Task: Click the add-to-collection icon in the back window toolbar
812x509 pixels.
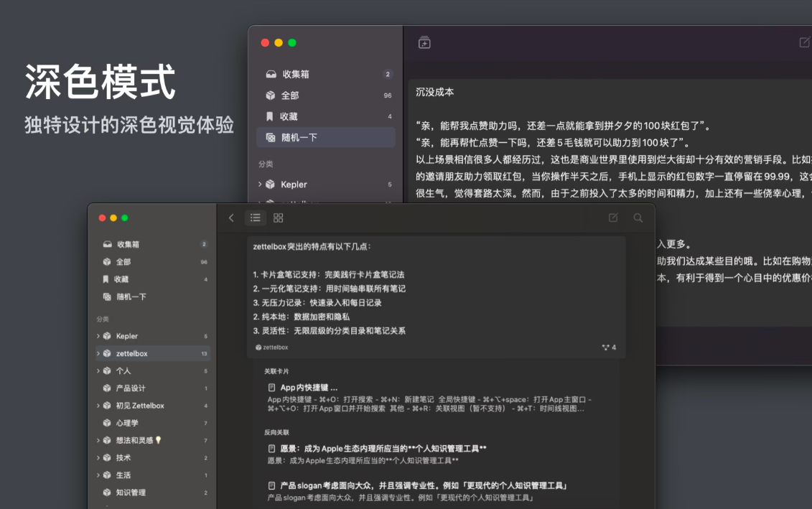Action: tap(424, 43)
